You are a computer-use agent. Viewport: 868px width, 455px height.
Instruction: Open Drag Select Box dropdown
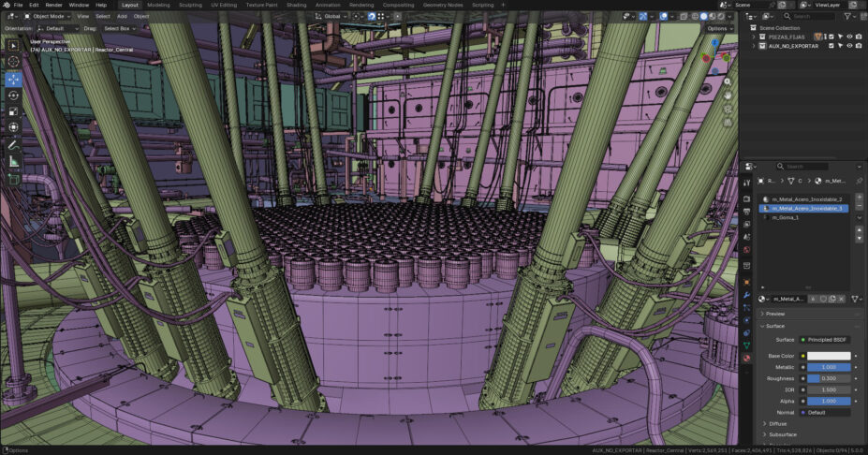click(119, 28)
